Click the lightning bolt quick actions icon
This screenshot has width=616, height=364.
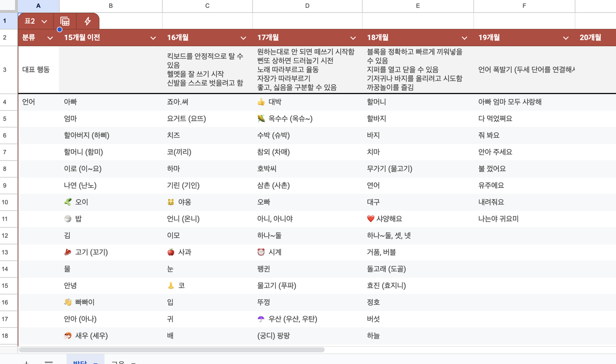coord(88,21)
